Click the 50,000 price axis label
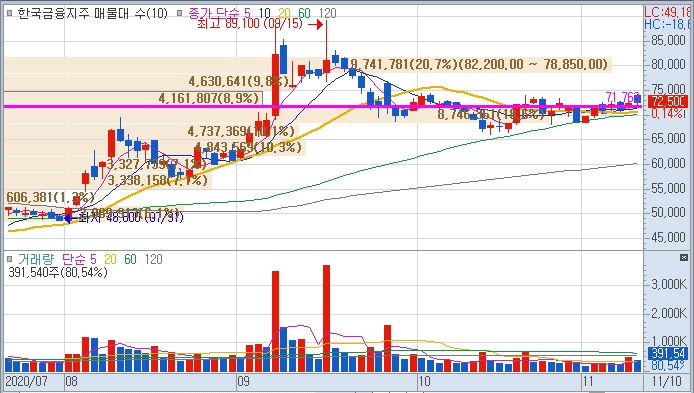The height and width of the screenshot is (393, 694). [668, 212]
